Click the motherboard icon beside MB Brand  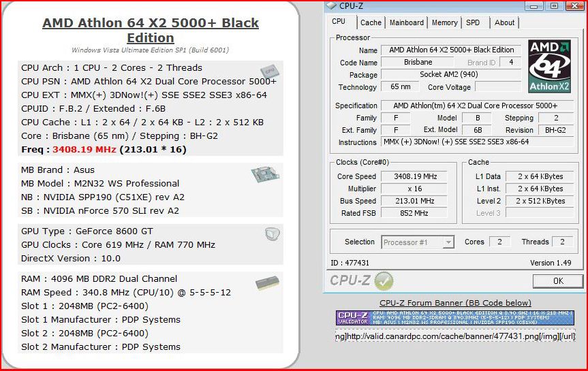[x=265, y=174]
